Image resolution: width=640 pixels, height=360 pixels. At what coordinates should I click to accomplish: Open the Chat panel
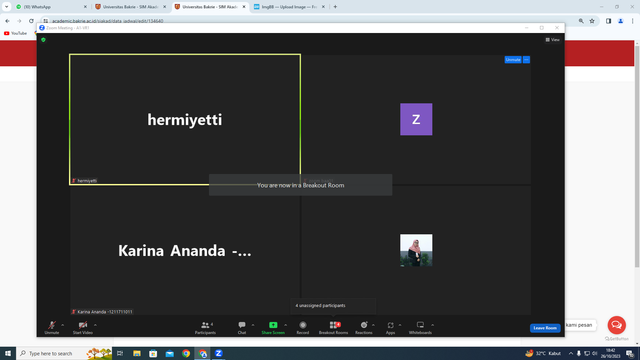(x=242, y=327)
